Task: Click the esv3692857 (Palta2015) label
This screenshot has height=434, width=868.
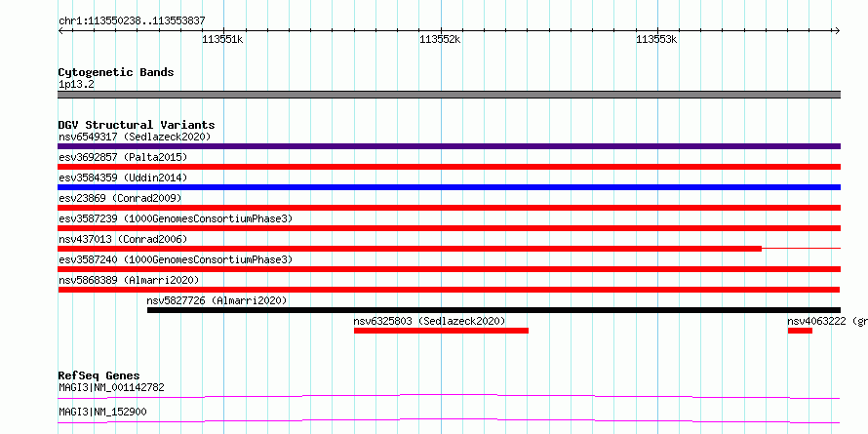Action: 123,157
